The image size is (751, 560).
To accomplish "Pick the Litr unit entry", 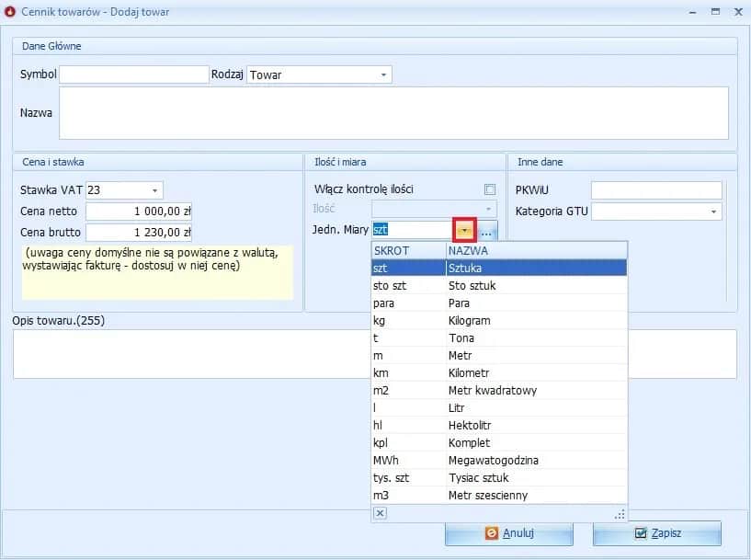I will pos(498,408).
